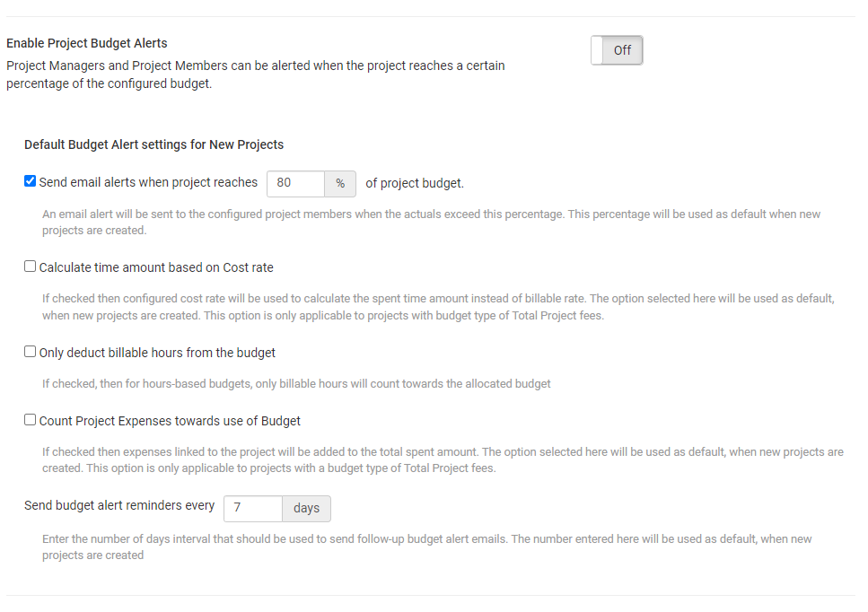Check Only deduct billable hours from the budget
The height and width of the screenshot is (612, 868).
[31, 352]
